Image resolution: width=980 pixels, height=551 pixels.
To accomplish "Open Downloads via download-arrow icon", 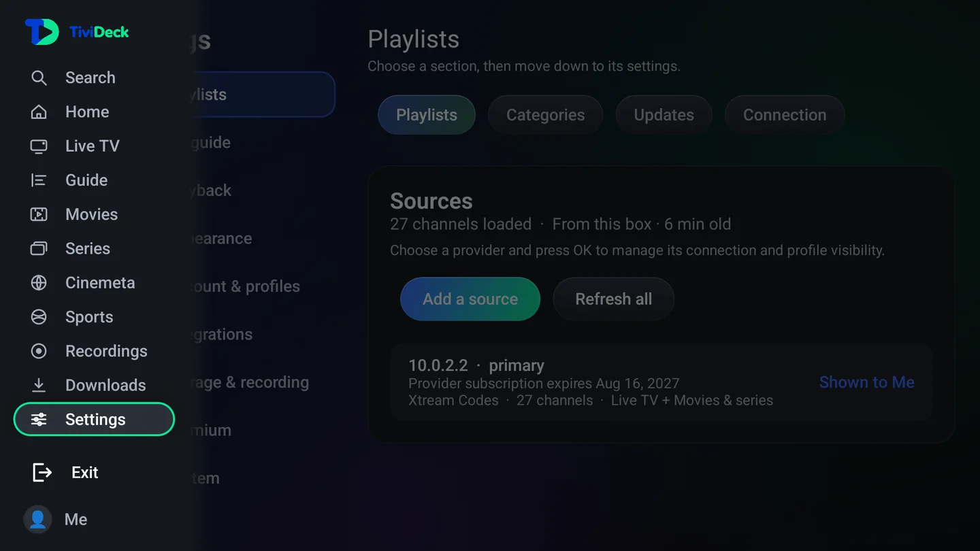I will pos(39,385).
